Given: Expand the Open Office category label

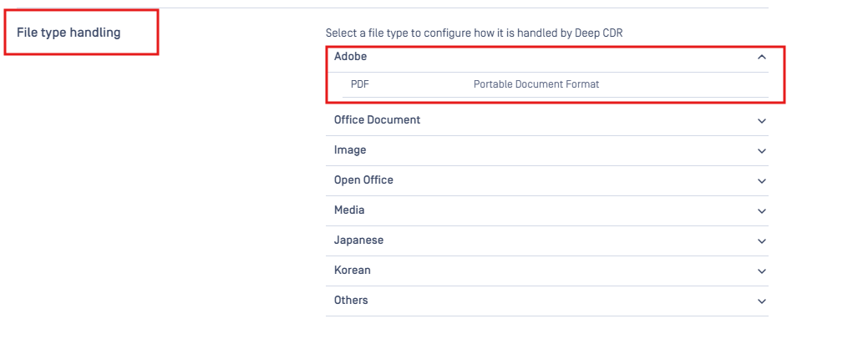Looking at the screenshot, I should click(363, 180).
